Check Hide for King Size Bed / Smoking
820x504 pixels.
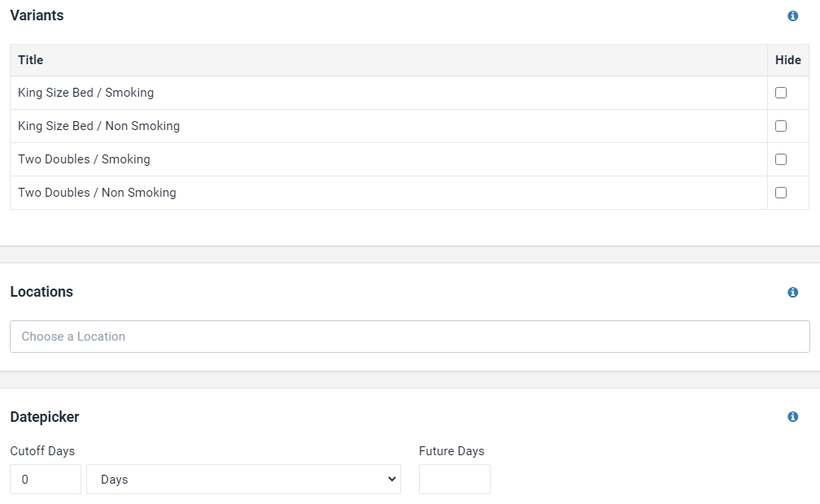781,93
